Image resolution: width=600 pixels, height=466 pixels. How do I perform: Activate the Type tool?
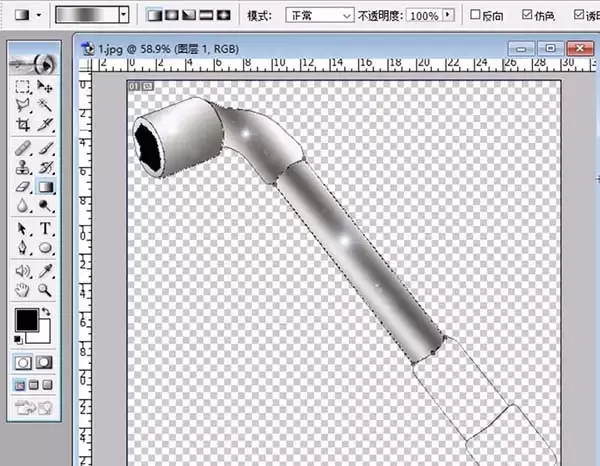45,228
